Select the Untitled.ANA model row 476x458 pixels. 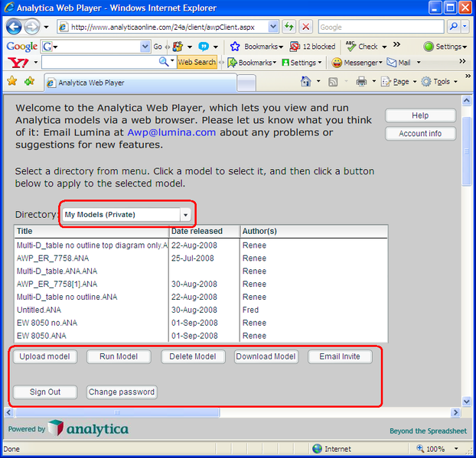point(201,310)
